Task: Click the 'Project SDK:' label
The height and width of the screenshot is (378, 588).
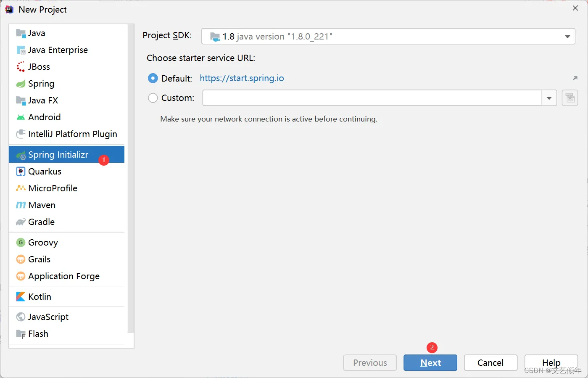Action: coord(167,35)
